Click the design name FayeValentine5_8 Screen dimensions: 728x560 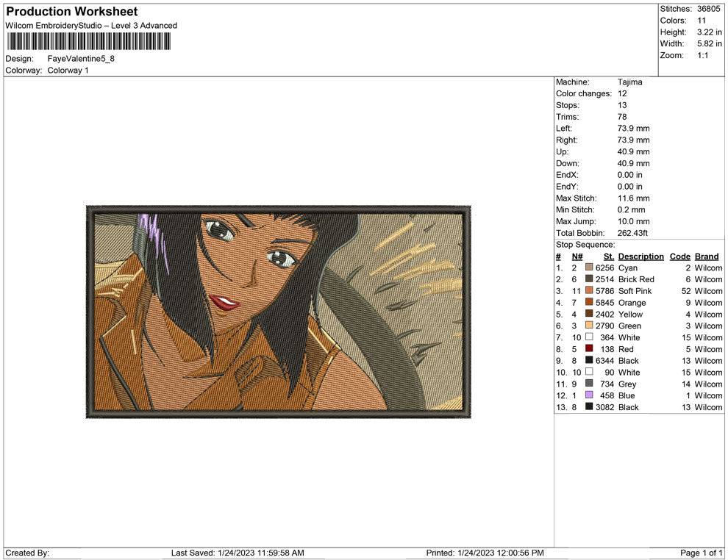point(79,58)
